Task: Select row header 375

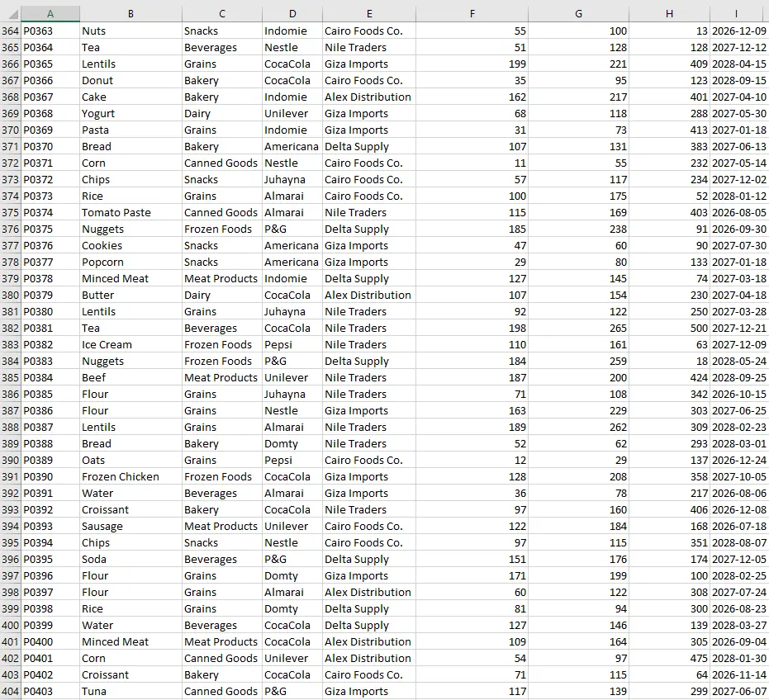Action: click(10, 213)
